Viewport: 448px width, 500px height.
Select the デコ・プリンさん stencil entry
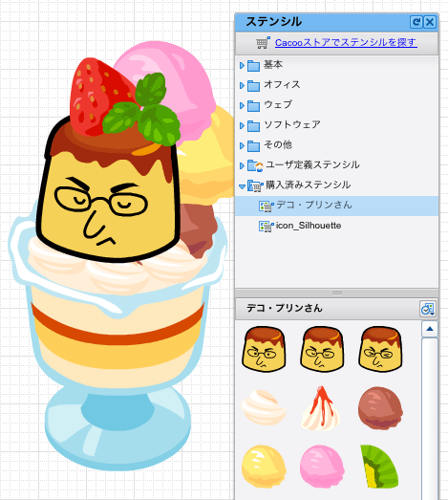(x=336, y=206)
